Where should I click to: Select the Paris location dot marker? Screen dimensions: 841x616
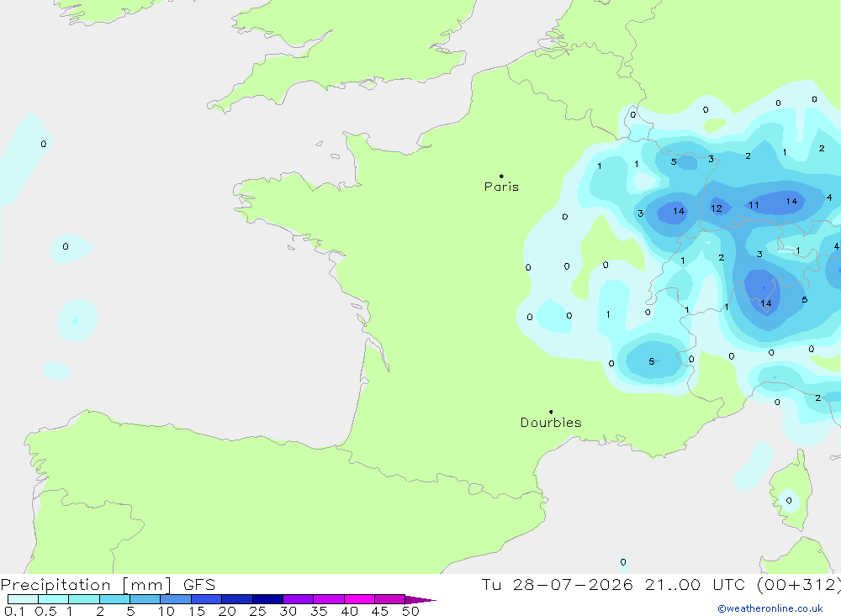501,176
